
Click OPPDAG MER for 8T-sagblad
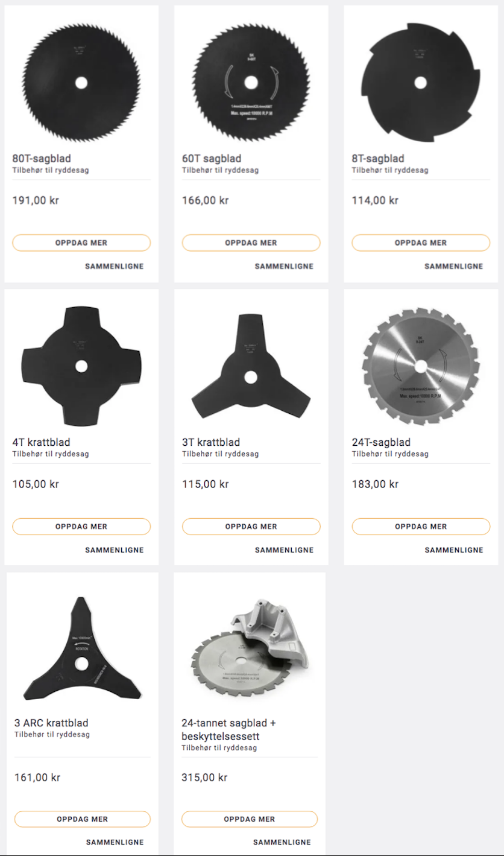pos(421,243)
